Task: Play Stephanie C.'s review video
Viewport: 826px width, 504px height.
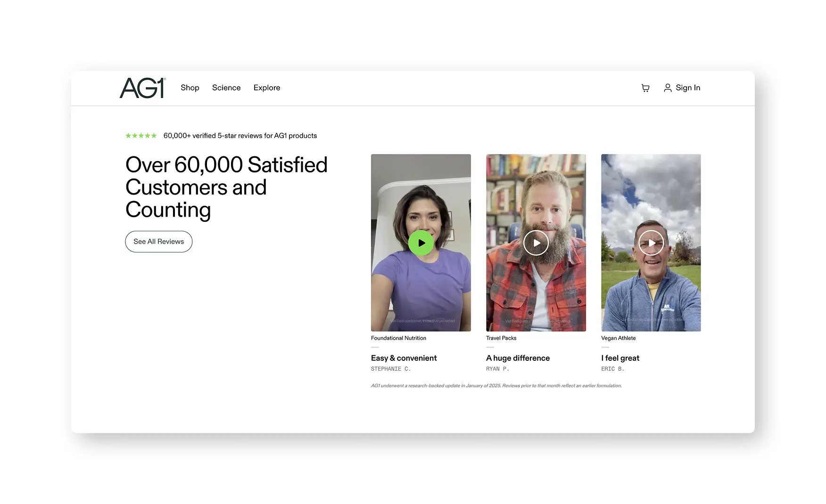Action: click(x=421, y=243)
